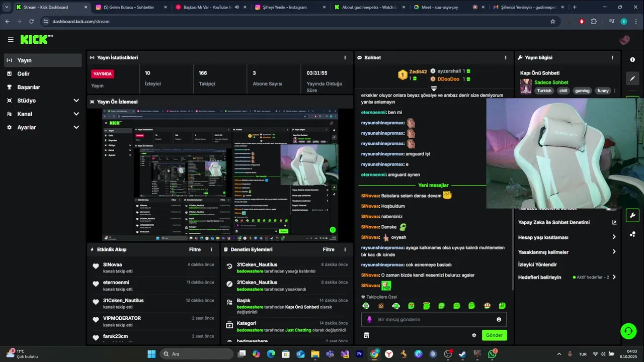The width and height of the screenshot is (644, 362).
Task: Expand Hesap yaşı kısıtlaması settings
Action: [x=614, y=237]
